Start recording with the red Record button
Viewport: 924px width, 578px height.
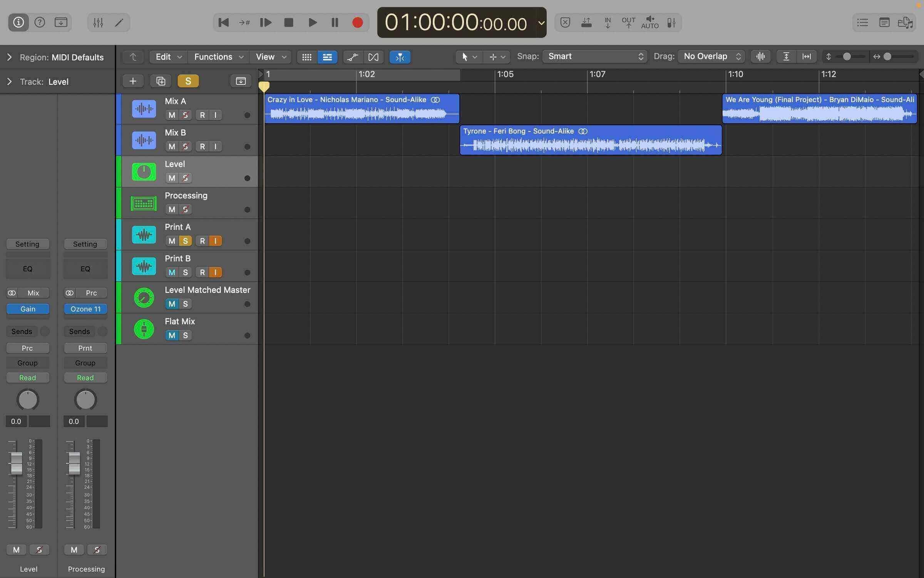358,22
